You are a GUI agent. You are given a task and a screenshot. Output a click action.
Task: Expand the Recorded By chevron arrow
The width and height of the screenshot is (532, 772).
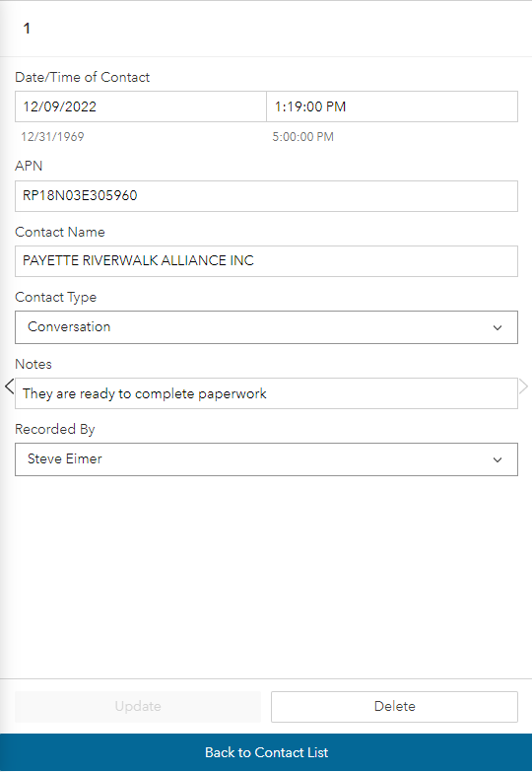(x=498, y=459)
